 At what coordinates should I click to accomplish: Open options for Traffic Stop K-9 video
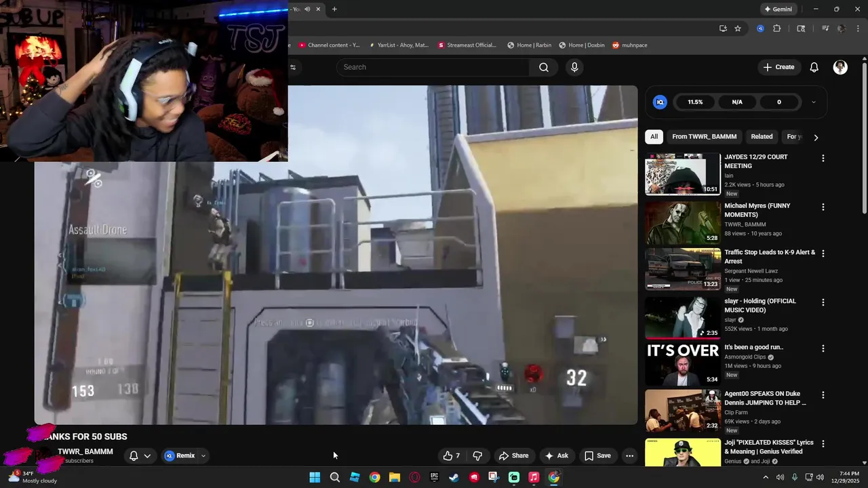pyautogui.click(x=823, y=253)
